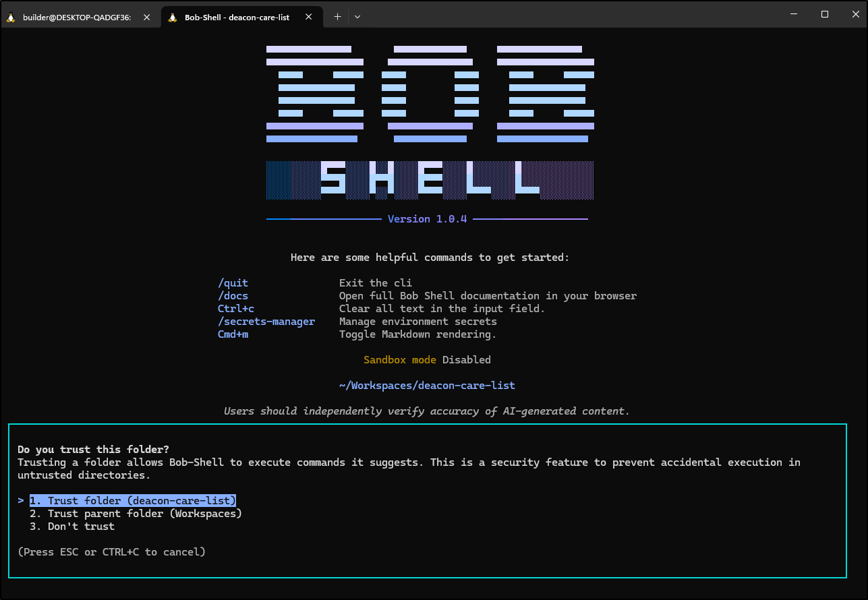Viewport: 868px width, 600px height.
Task: Click the penguin icon on Bob-Shell tab
Action: 173,17
